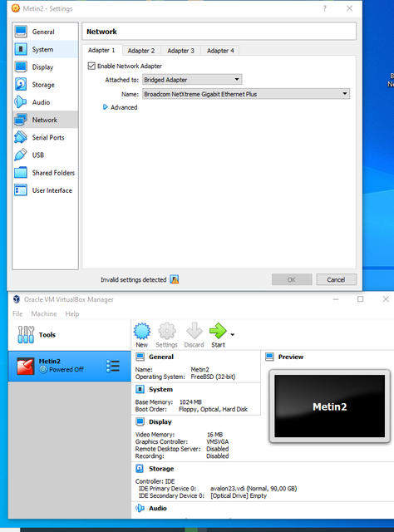Switch to Adapter 1 tab
The width and height of the screenshot is (394, 532).
coord(101,50)
